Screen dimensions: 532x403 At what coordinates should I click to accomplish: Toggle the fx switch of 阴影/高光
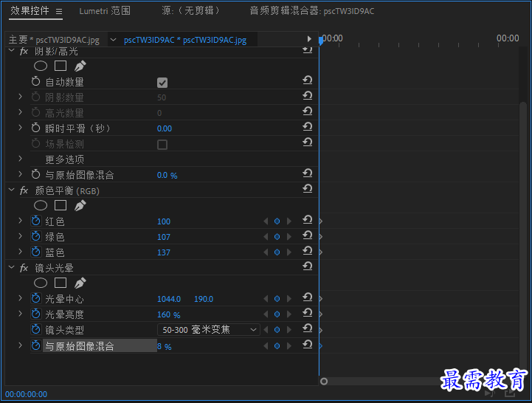pyautogui.click(x=24, y=51)
